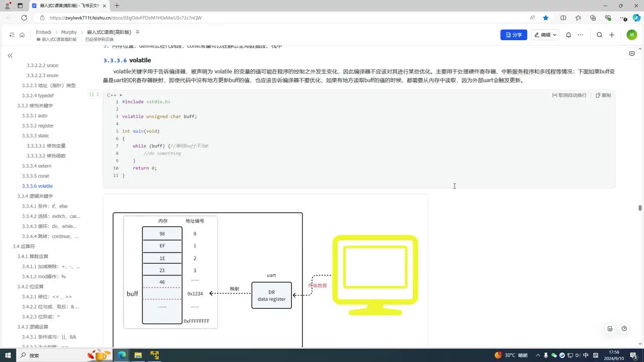Click the 3.3.3.6 volatile heading

[x=127, y=60]
